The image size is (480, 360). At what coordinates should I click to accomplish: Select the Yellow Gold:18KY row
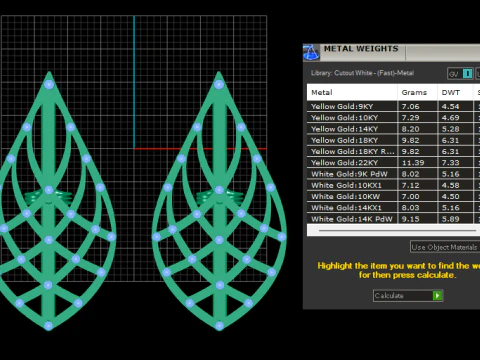tap(393, 140)
